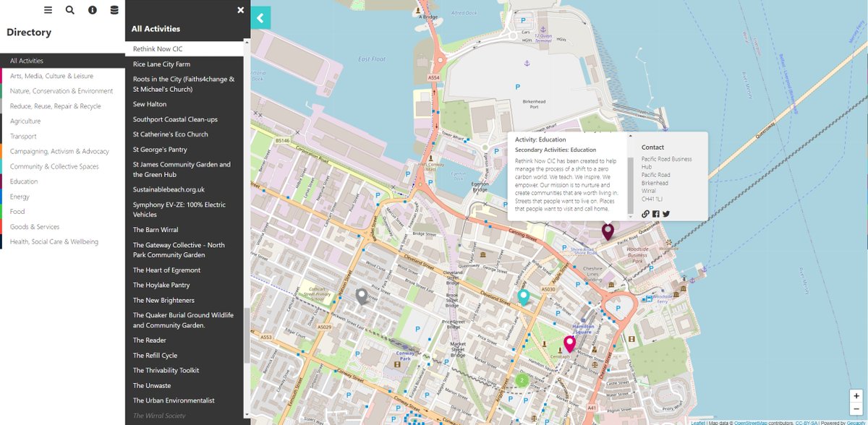Zoom in using the map plus icon
The width and height of the screenshot is (868, 425).
tap(856, 396)
